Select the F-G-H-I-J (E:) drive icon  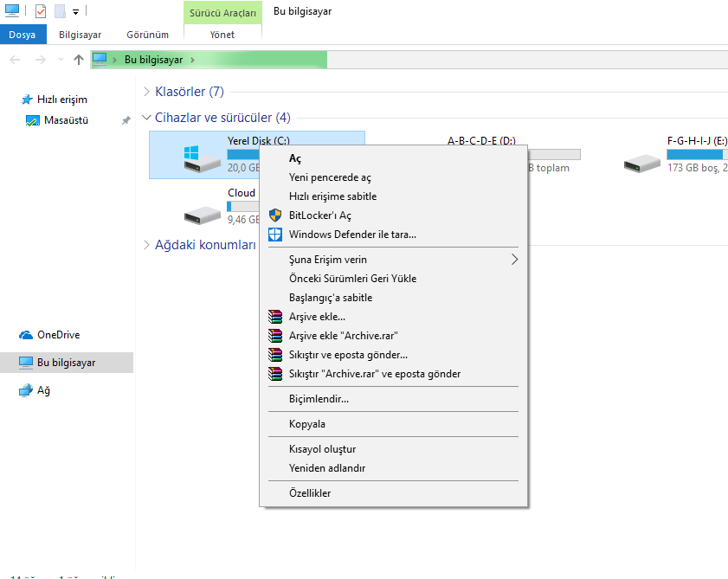643,161
